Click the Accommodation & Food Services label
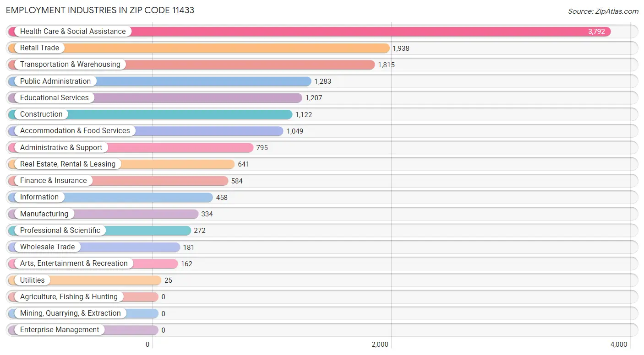644x355 pixels. pyautogui.click(x=75, y=131)
